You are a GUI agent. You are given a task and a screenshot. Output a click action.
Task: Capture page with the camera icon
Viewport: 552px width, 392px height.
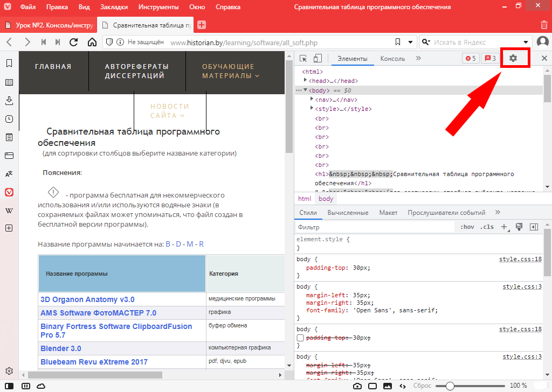tap(357, 386)
